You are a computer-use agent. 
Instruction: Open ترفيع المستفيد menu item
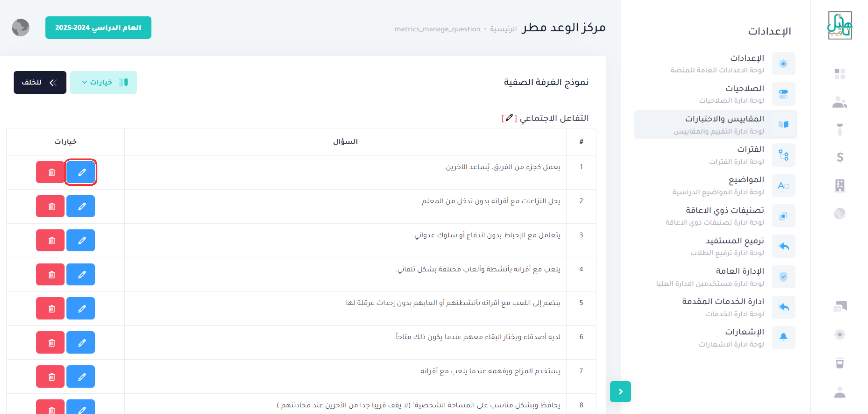click(x=715, y=246)
